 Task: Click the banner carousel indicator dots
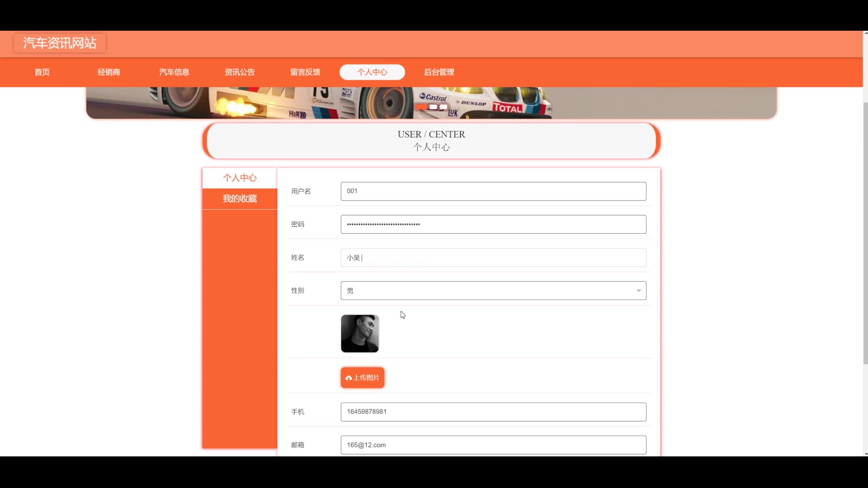tap(432, 107)
